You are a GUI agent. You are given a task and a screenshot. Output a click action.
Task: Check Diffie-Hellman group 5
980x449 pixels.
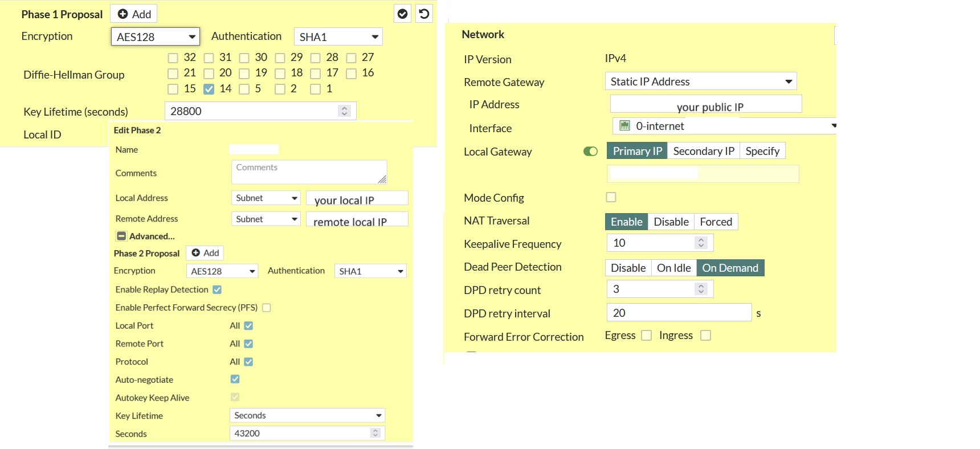[244, 89]
